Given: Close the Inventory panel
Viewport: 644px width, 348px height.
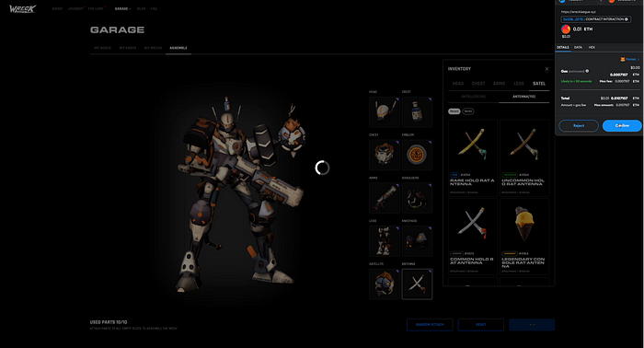Looking at the screenshot, I should 546,69.
